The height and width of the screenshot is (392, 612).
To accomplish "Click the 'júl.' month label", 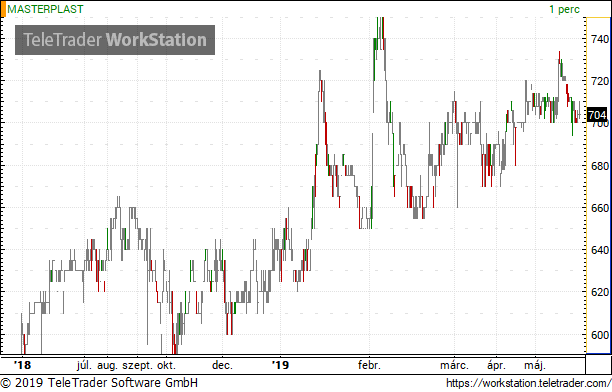I will point(84,365).
